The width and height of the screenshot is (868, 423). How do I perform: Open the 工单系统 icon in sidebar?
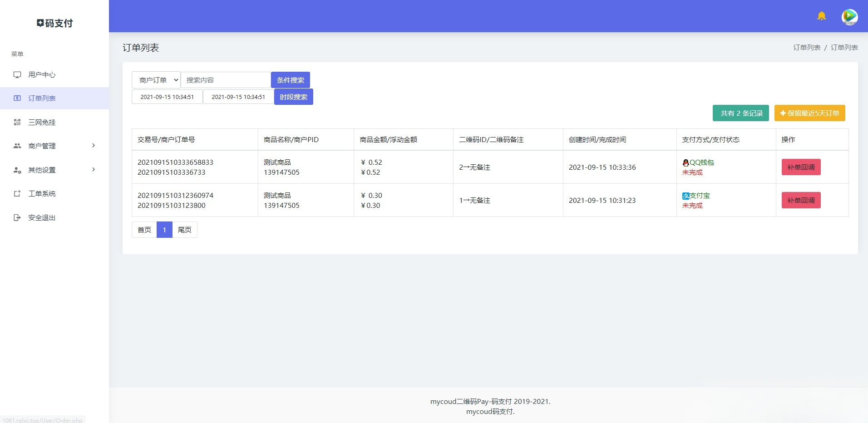[17, 193]
